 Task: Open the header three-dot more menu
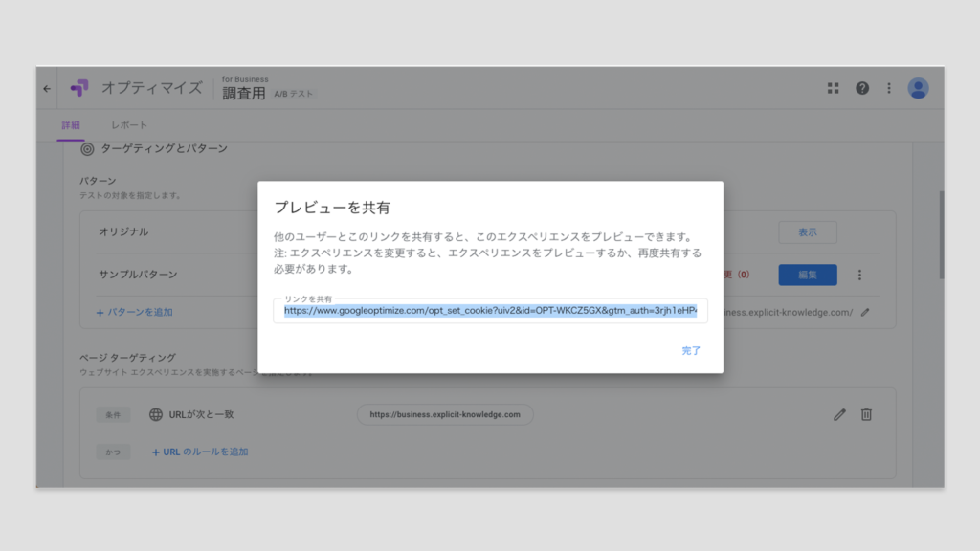(888, 88)
